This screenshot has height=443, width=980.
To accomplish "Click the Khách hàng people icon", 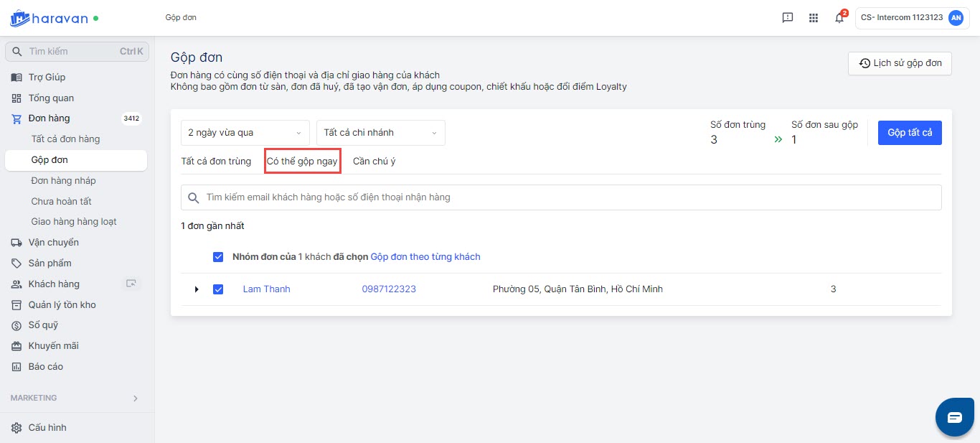I will click(x=17, y=284).
